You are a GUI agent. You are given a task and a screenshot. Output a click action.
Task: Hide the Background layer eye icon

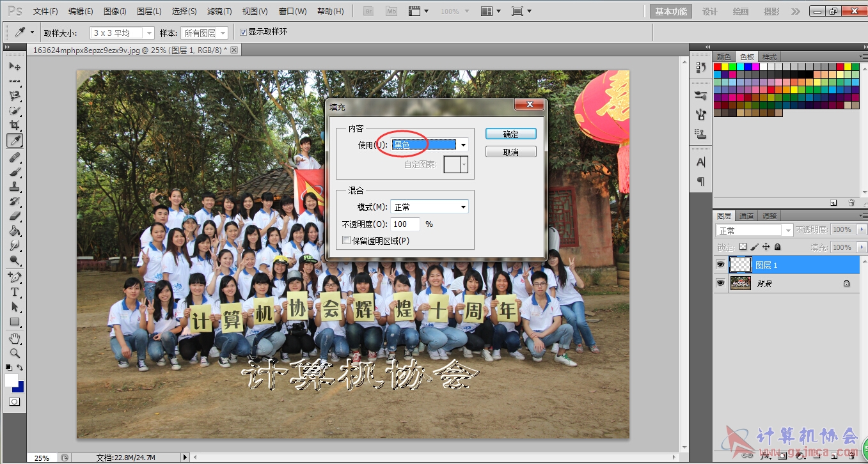(720, 283)
